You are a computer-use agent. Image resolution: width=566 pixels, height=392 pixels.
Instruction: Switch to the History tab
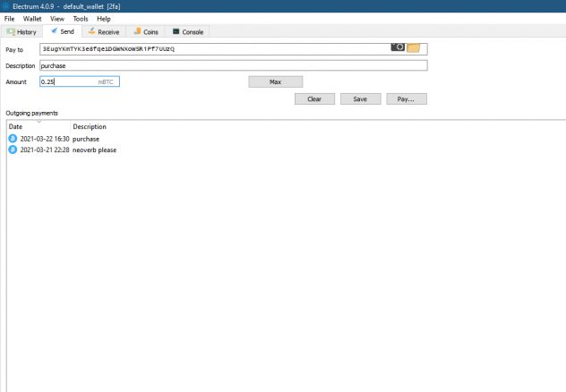(21, 32)
